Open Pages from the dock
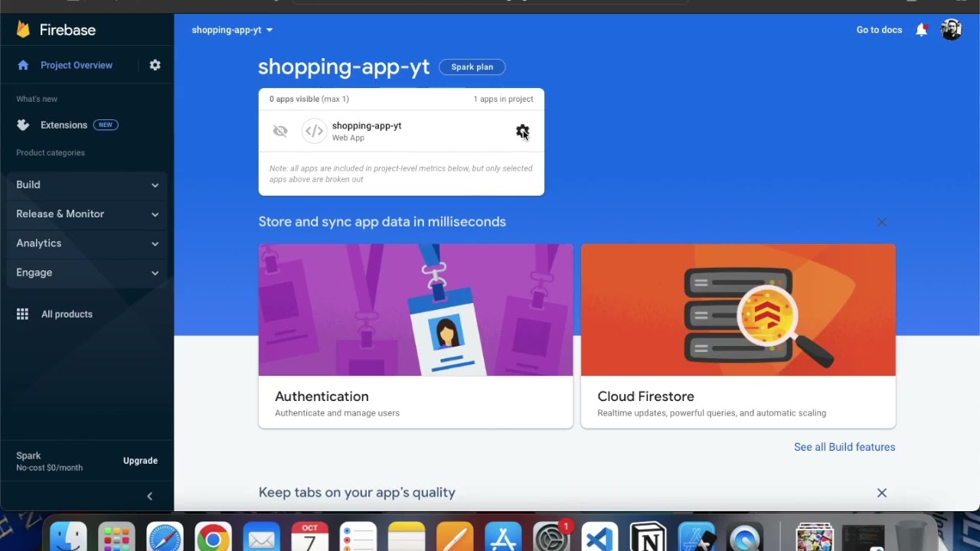 pyautogui.click(x=455, y=537)
